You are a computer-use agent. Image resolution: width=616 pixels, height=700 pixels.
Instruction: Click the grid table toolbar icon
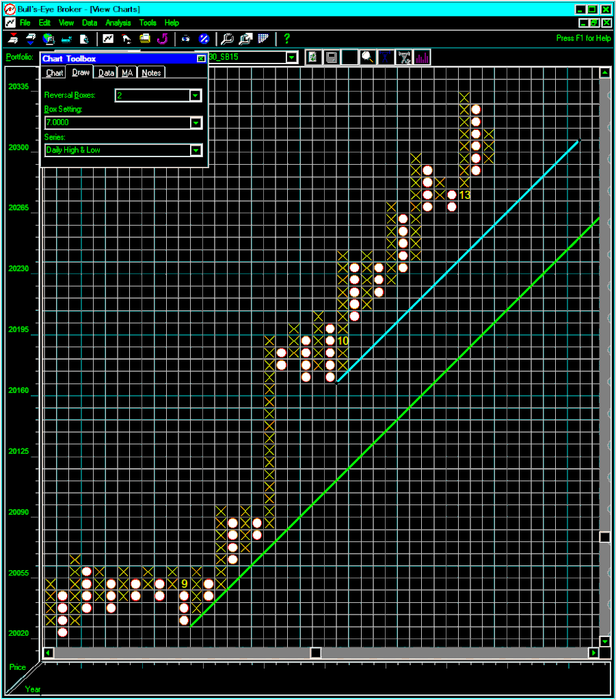(263, 39)
